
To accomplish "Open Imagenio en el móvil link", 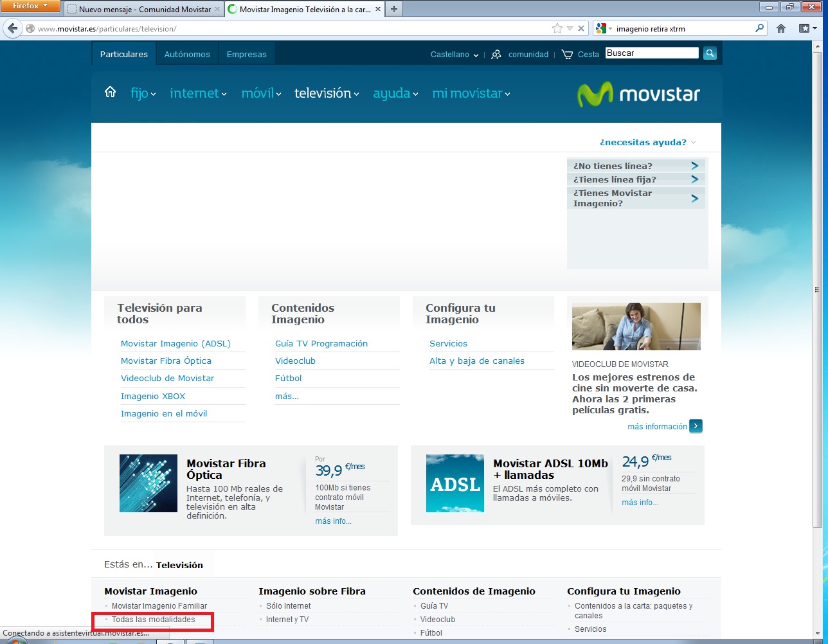I will tap(164, 413).
